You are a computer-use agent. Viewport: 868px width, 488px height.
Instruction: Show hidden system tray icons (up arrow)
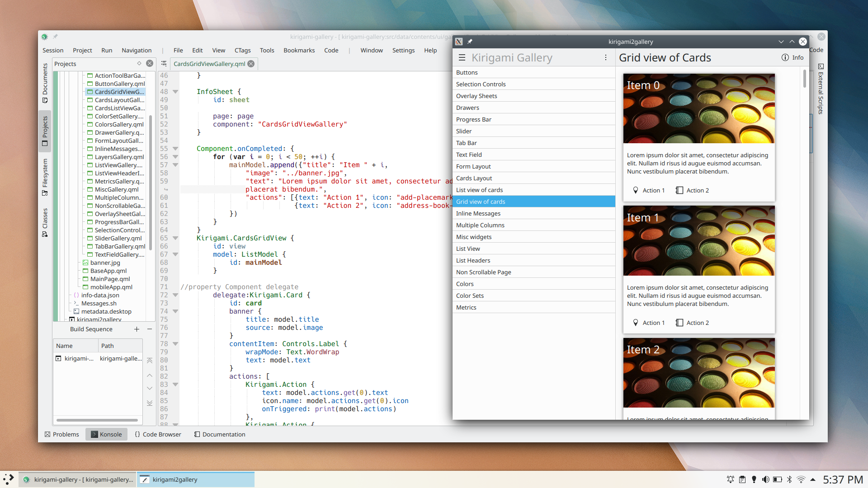[813, 479]
